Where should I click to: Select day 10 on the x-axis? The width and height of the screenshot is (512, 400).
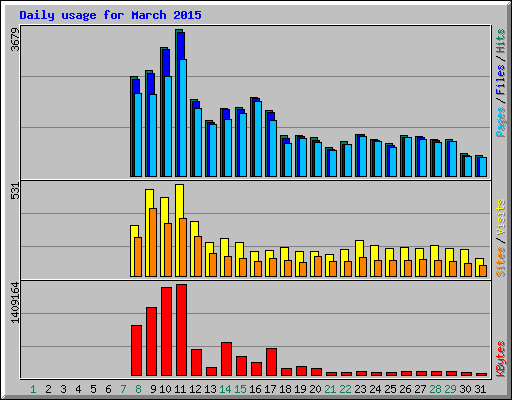coord(165,389)
